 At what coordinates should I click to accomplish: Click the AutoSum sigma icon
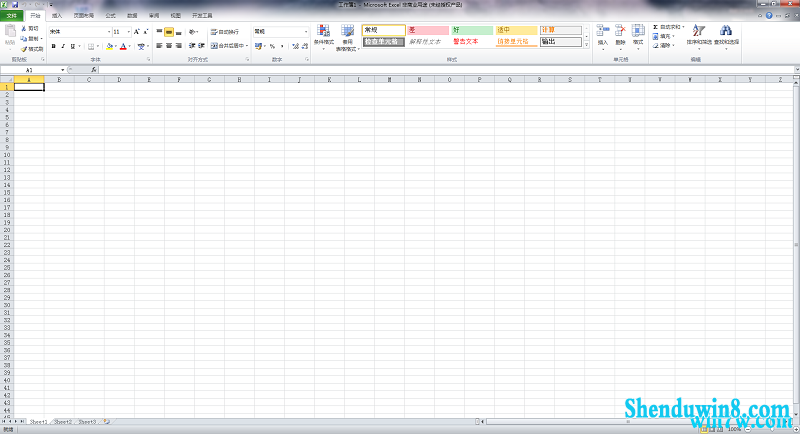[655, 27]
